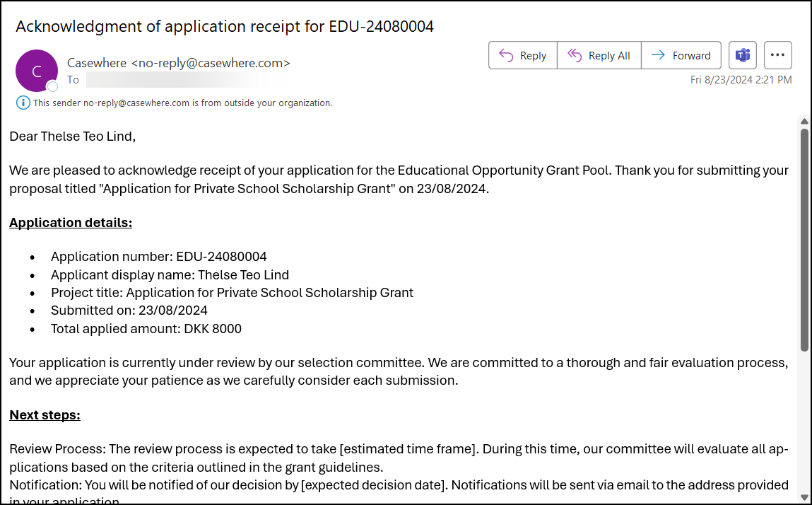The width and height of the screenshot is (812, 505).
Task: Click the scrollbar down arrow
Action: 804,497
